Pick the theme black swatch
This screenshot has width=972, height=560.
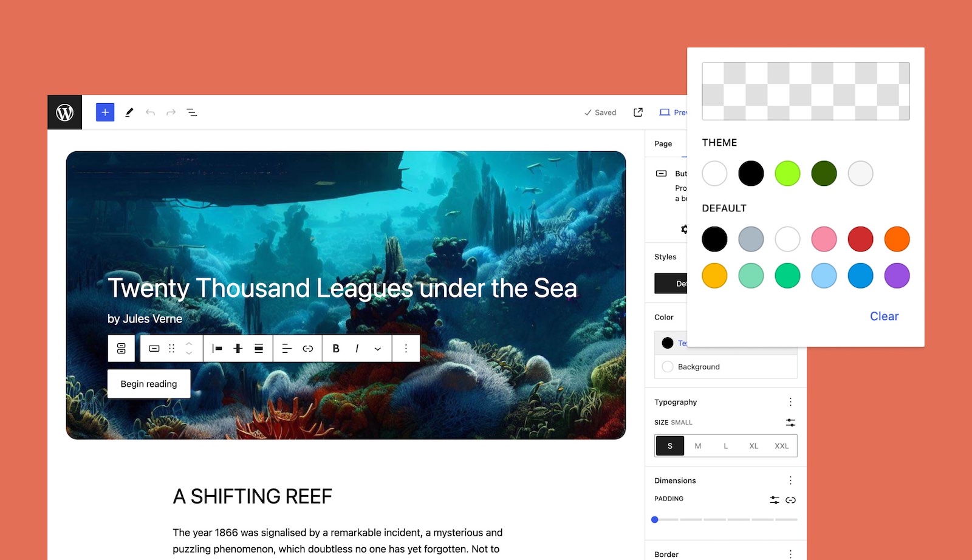pos(751,174)
